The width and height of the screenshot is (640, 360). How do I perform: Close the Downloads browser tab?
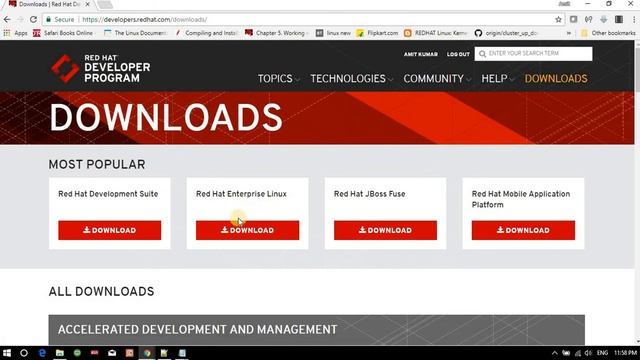(87, 4)
